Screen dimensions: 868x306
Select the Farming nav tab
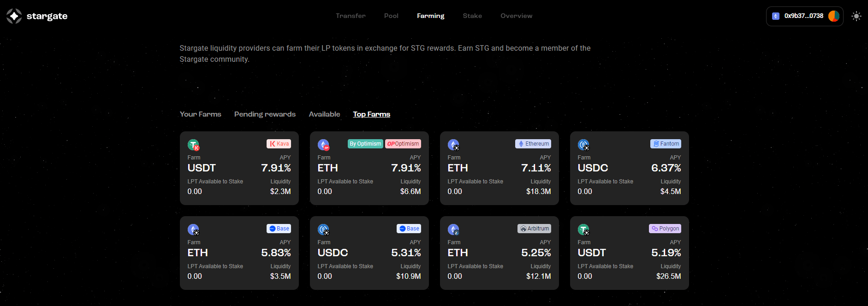point(431,16)
